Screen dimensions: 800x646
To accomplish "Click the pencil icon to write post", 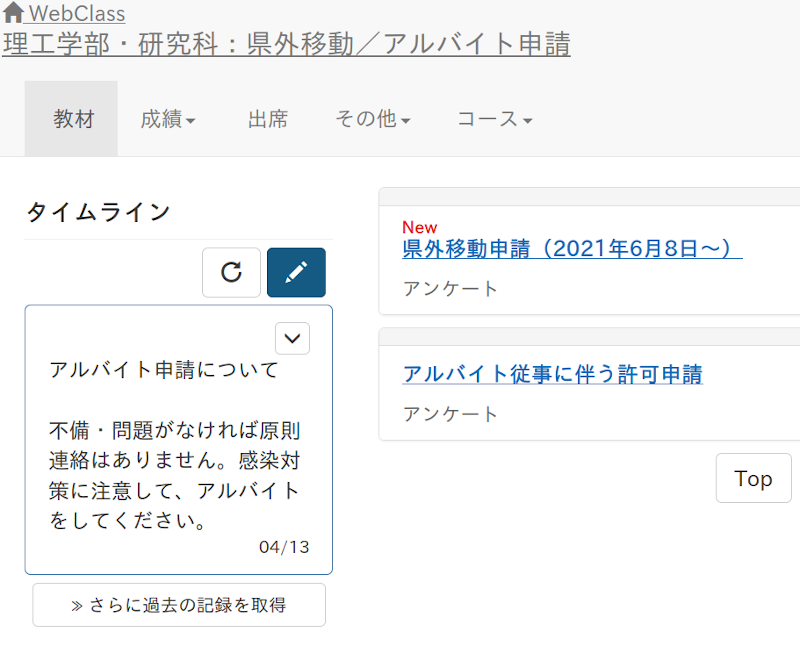I will click(296, 272).
